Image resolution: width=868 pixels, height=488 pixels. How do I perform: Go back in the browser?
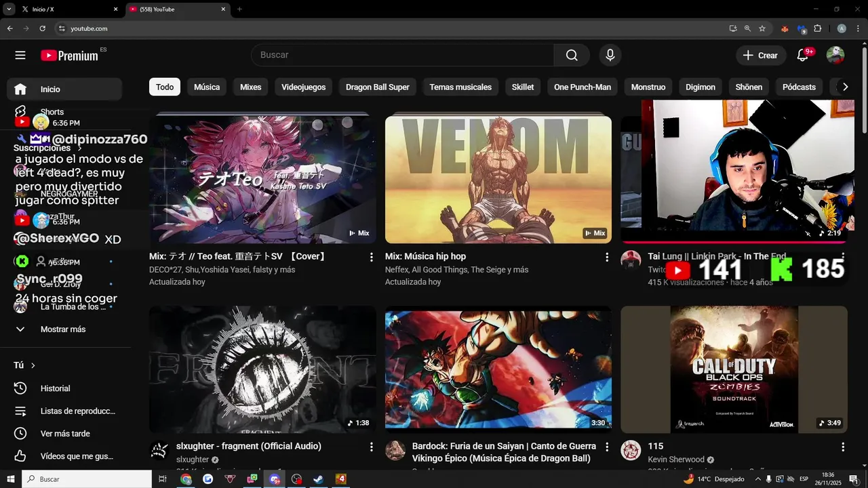point(9,28)
